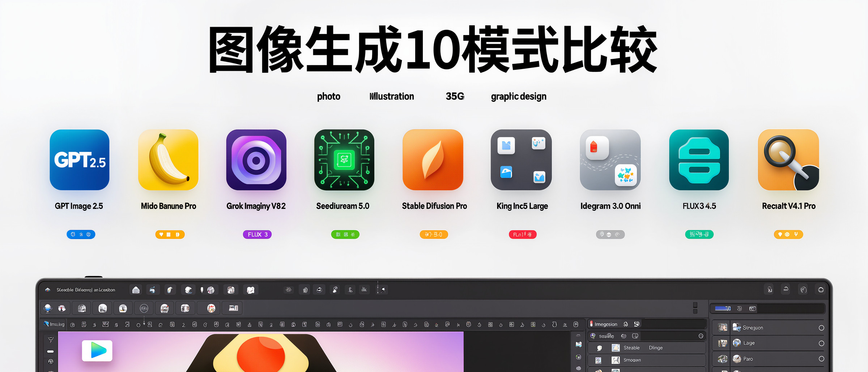The image size is (868, 372).
Task: Toggle the square icon in the Smogein row
Action: [598, 360]
